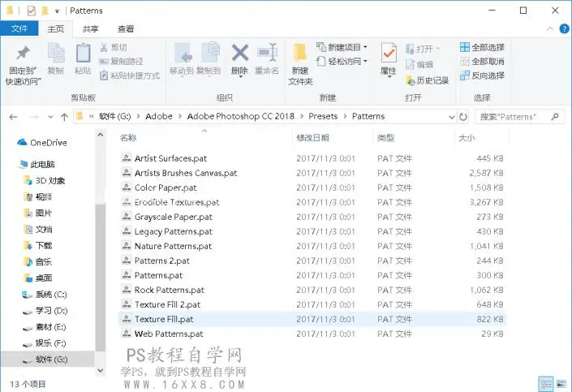The width and height of the screenshot is (572, 392).
Task: Click the quick access properties checkmark icon
Action: pyautogui.click(x=32, y=11)
